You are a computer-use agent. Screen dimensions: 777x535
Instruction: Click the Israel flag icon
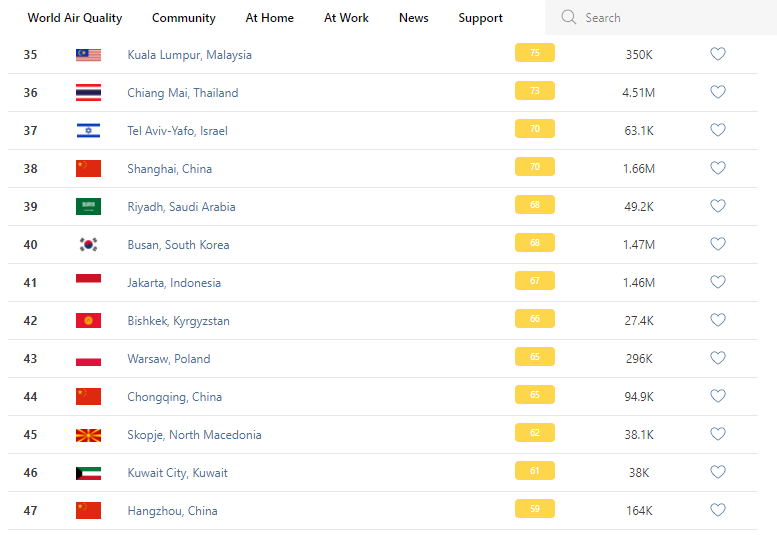tap(88, 131)
